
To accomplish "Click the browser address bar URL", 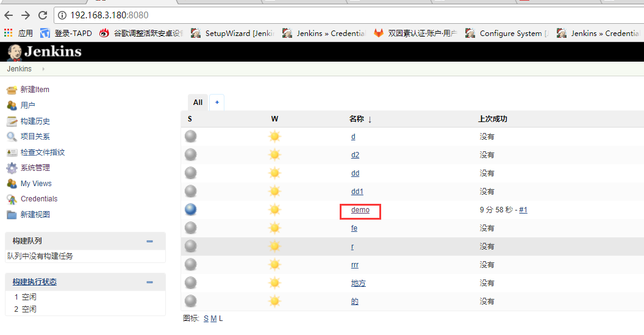I will 109,15.
